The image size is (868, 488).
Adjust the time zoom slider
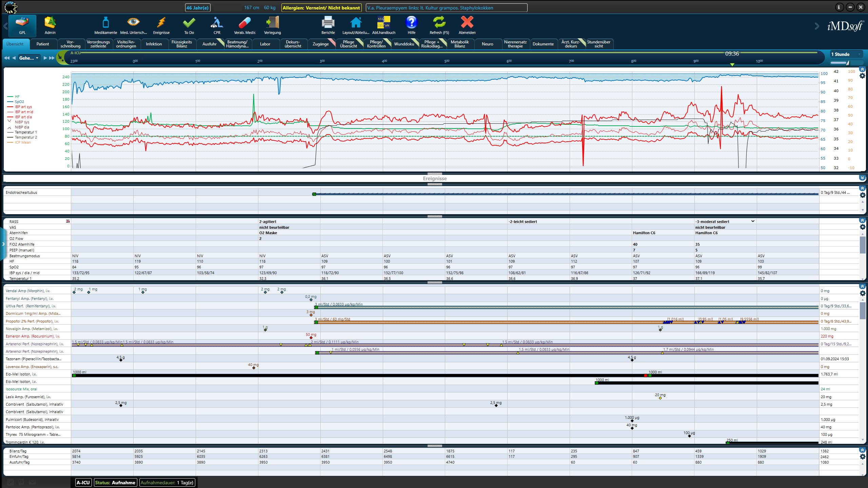click(847, 63)
